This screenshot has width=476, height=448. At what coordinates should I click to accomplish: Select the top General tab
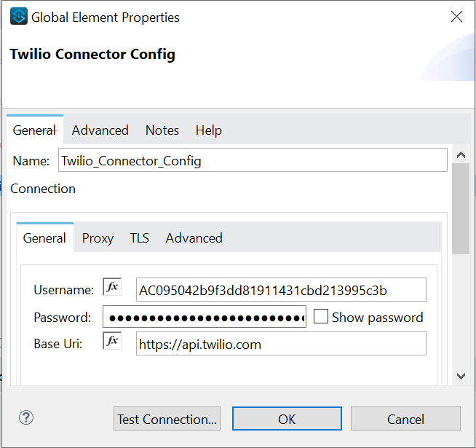pyautogui.click(x=35, y=130)
